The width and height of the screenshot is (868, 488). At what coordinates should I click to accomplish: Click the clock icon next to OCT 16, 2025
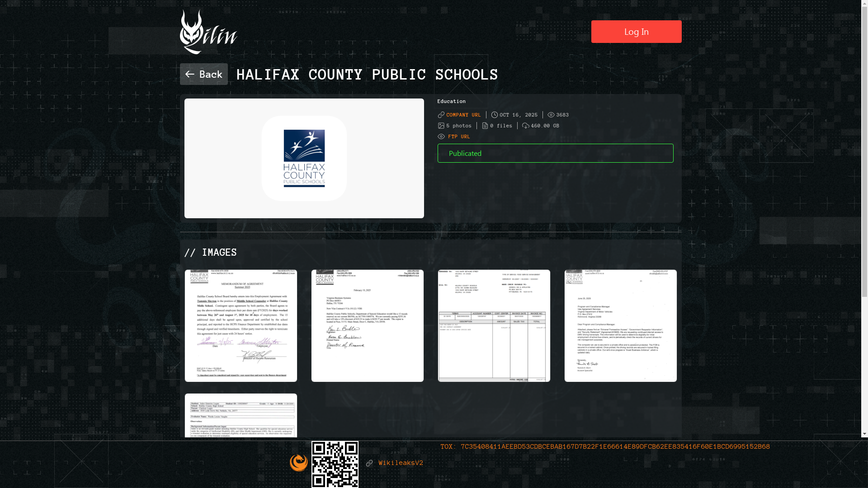click(495, 115)
